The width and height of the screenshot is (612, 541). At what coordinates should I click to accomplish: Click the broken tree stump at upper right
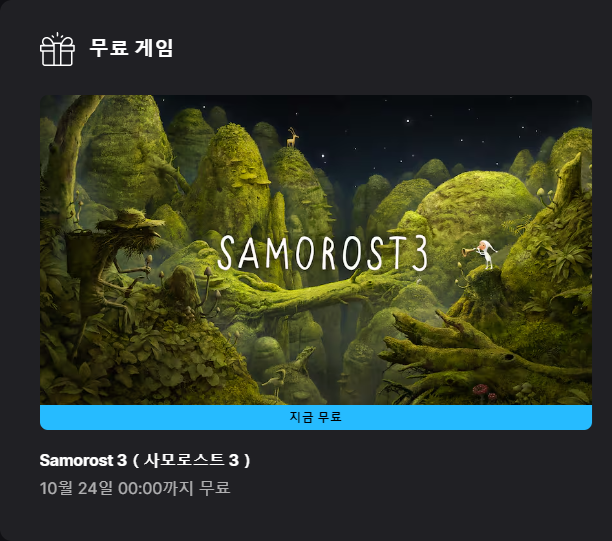coord(568,178)
